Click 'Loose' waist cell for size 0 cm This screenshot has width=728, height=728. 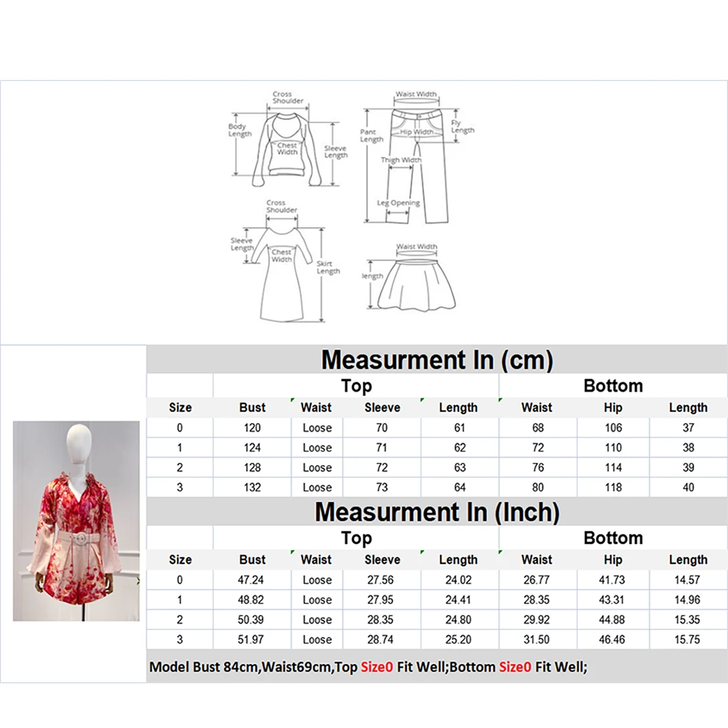[317, 428]
